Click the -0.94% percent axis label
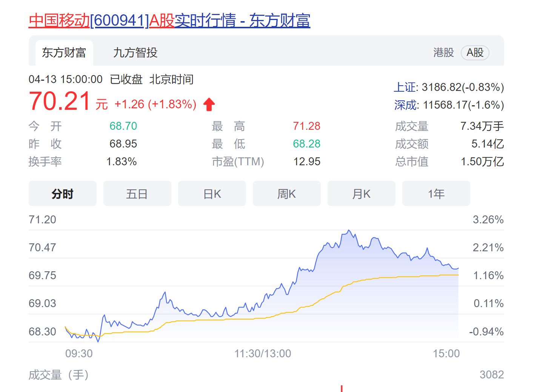 click(x=486, y=332)
